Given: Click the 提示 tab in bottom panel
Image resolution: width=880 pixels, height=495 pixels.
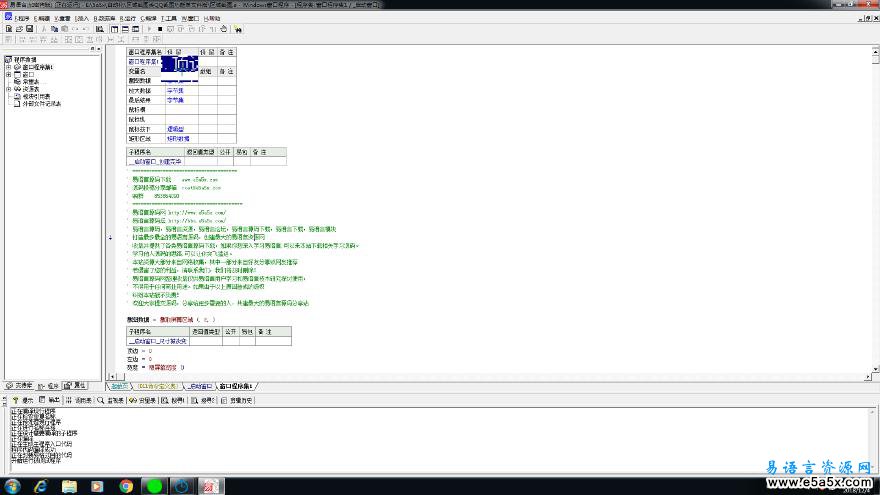Looking at the screenshot, I should (x=24, y=400).
